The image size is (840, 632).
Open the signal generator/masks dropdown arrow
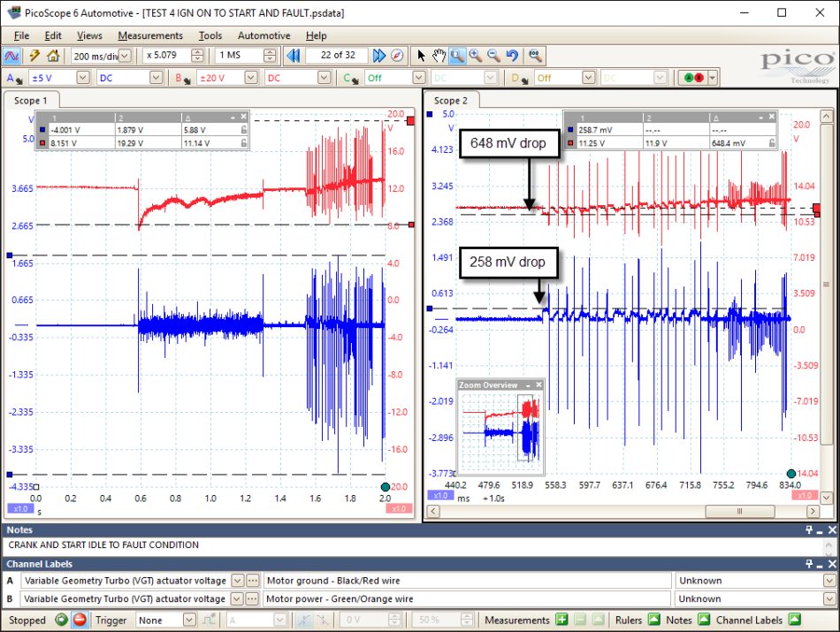[x=713, y=78]
